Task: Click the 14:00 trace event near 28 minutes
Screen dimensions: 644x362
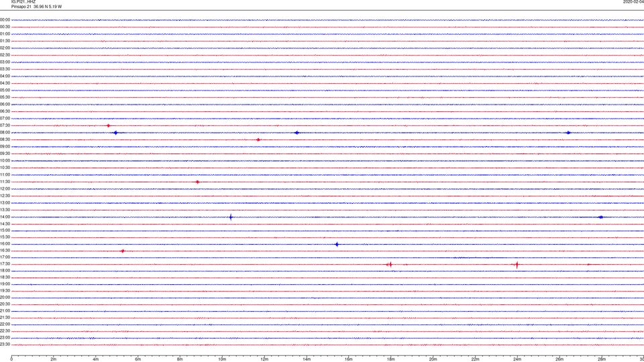Action: [600, 217]
